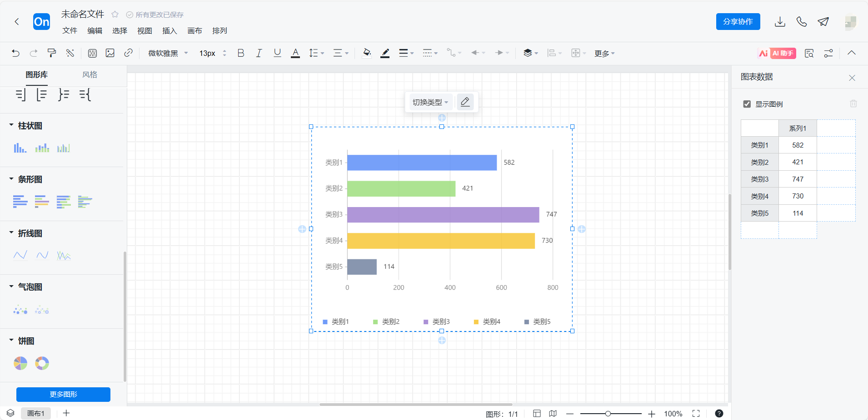Click the insert link icon

[x=128, y=53]
